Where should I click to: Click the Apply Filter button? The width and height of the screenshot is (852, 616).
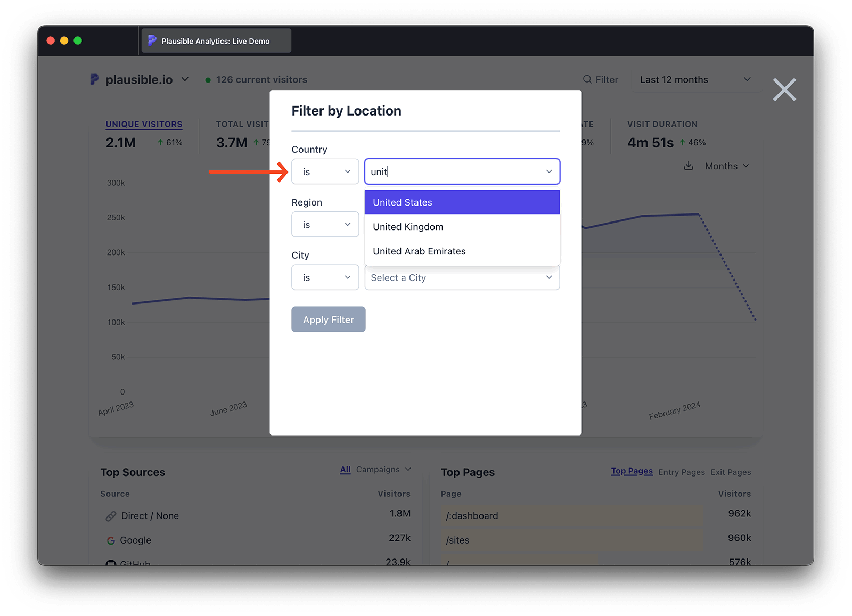(328, 319)
